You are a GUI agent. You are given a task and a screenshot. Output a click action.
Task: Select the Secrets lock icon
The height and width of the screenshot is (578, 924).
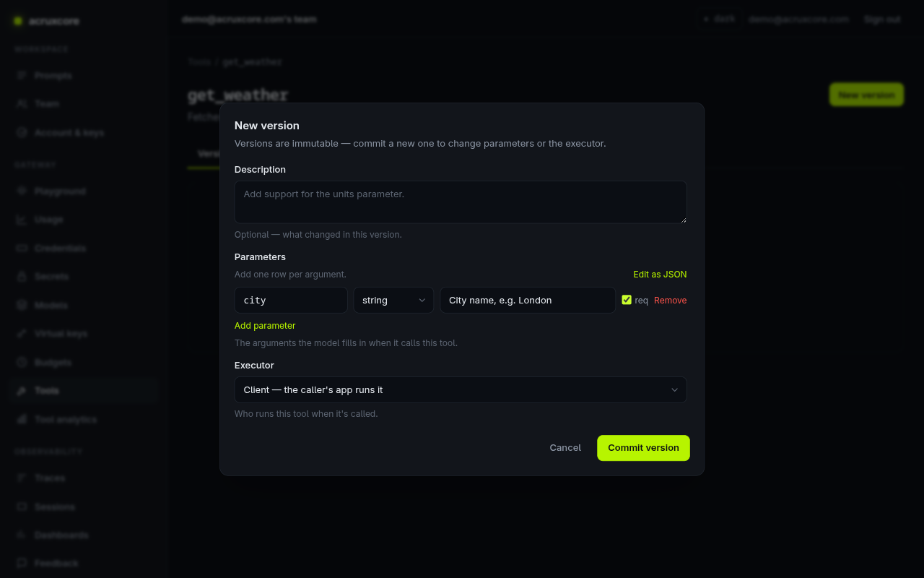tap(21, 277)
